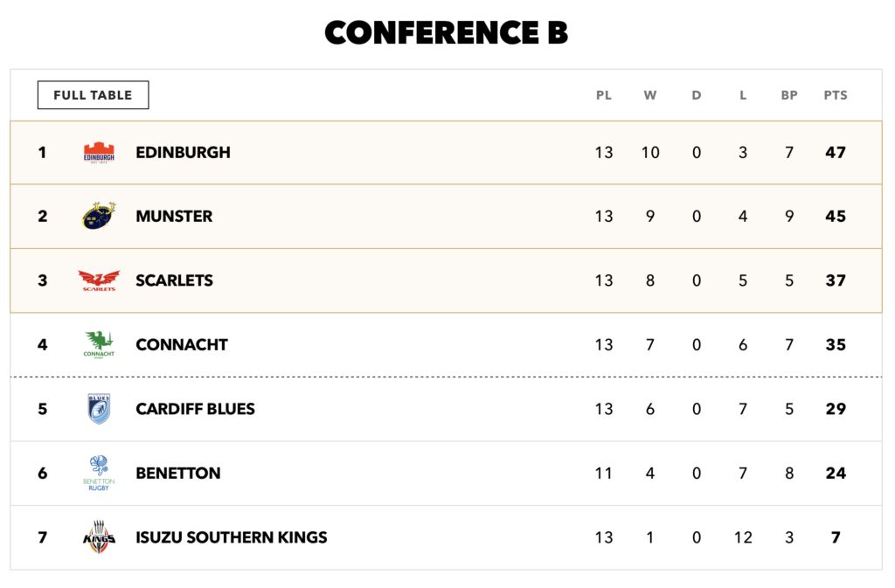This screenshot has width=895, height=588.
Task: Click the Edinburgh team crest icon
Action: click(99, 152)
